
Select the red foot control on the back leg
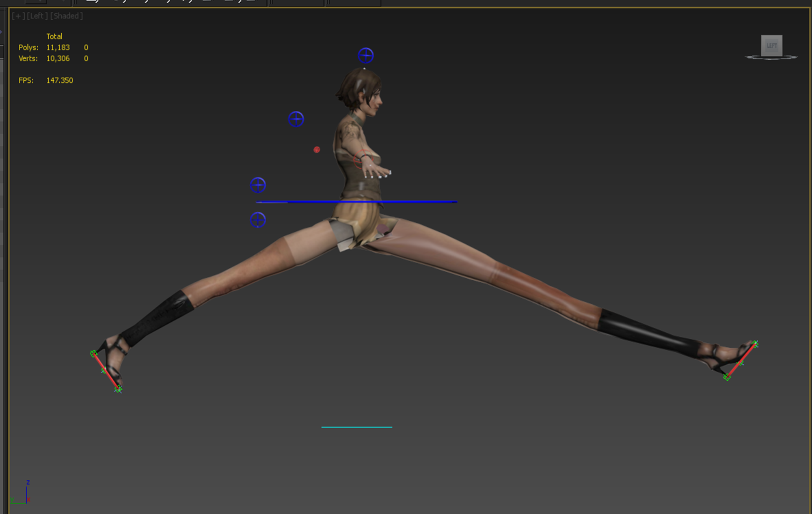coord(106,371)
